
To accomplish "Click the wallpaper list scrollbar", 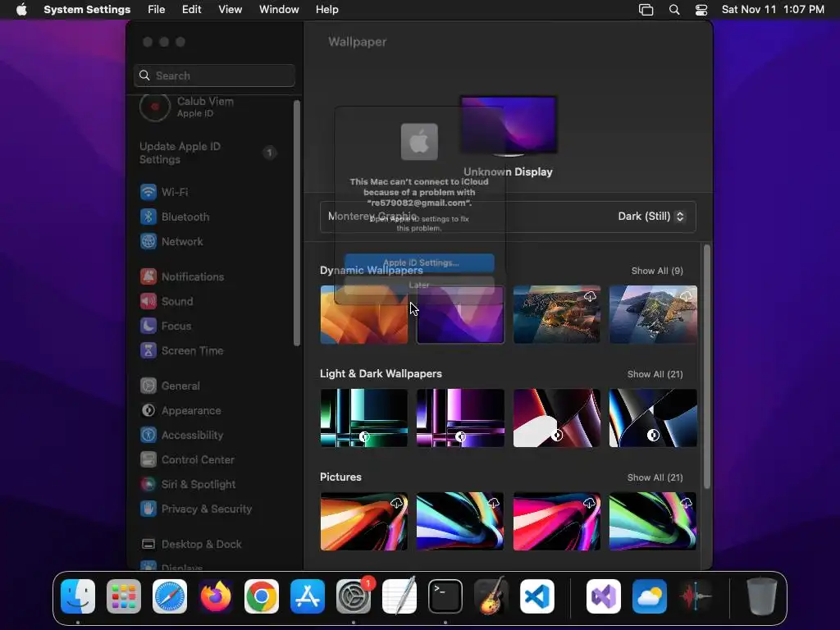I will click(x=707, y=367).
